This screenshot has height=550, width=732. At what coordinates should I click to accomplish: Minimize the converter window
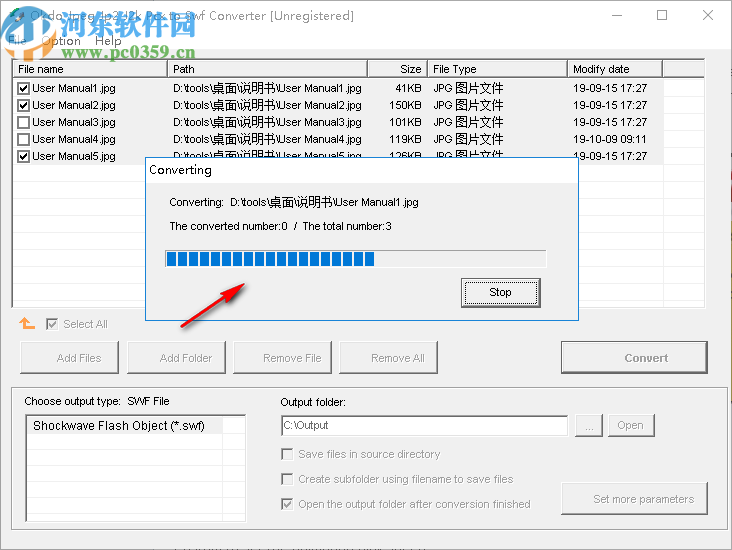617,15
